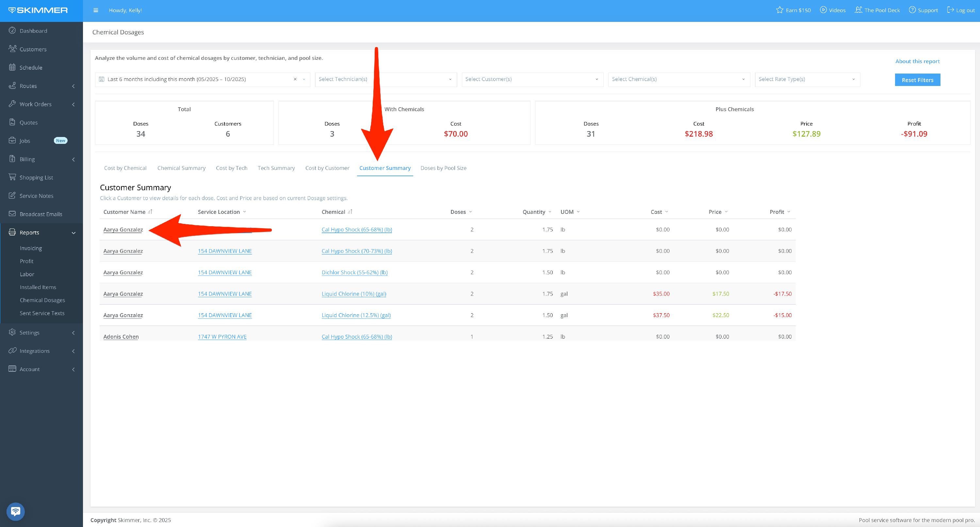Click the Dashboard sidebar icon

(12, 30)
